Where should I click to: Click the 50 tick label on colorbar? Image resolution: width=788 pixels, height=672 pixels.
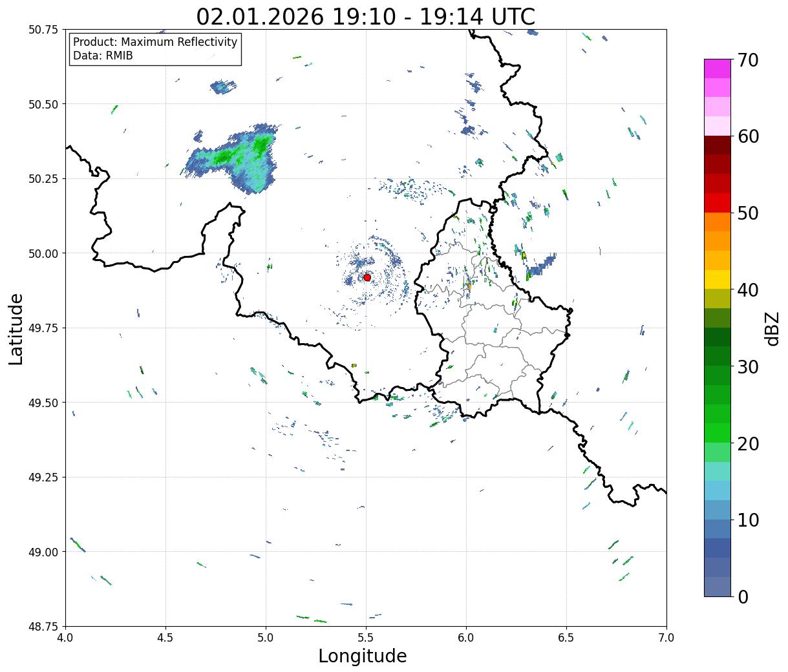click(x=748, y=213)
